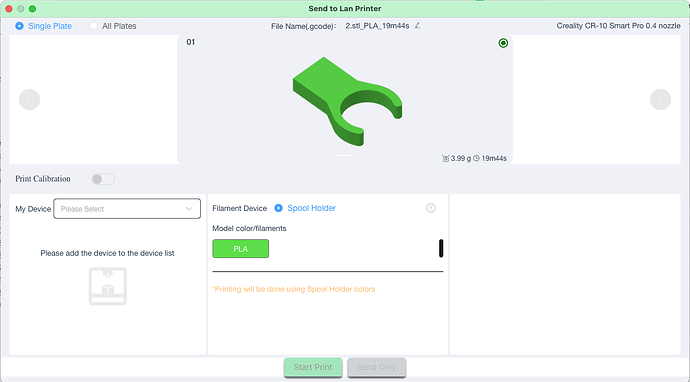Click the printer placeholder icon
Screen dimensions: 690x382
pyautogui.click(x=108, y=286)
